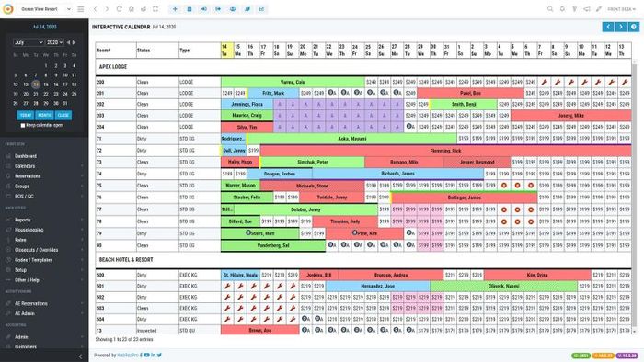Show previous dates with blue left arrow
This screenshot has width=644, height=362.
coord(608,27)
